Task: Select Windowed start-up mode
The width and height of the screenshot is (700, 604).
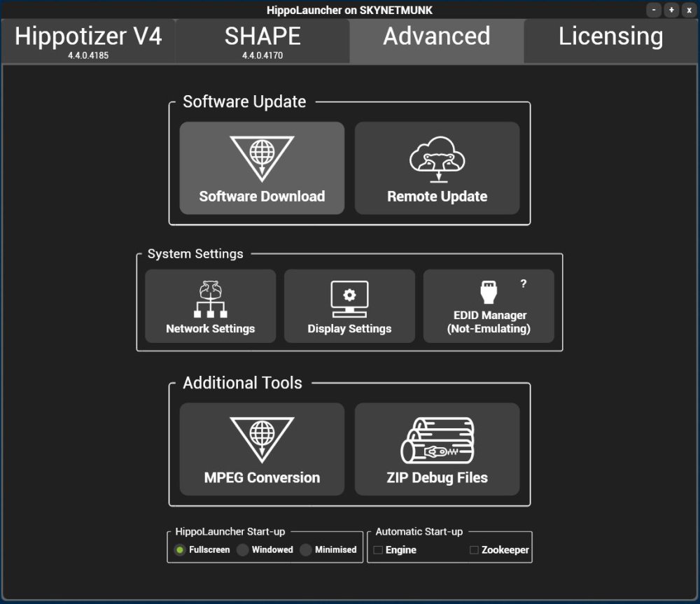Action: (241, 550)
